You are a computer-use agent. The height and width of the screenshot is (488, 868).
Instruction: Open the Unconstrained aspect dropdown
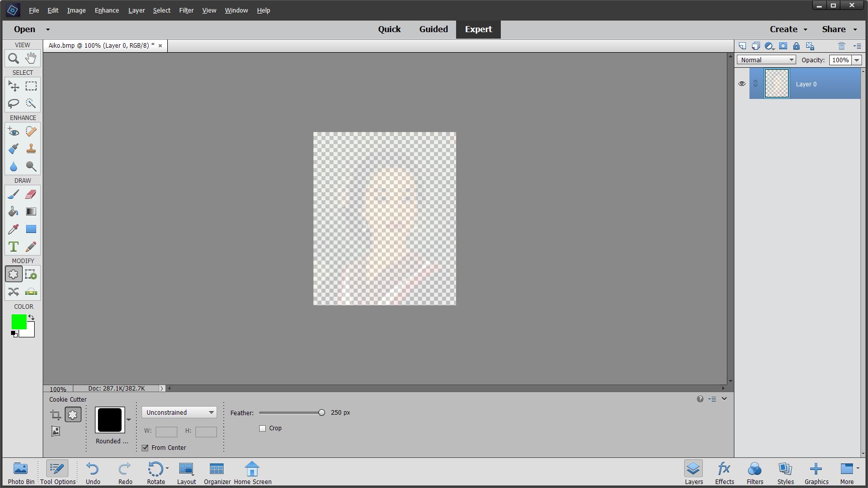[210, 412]
